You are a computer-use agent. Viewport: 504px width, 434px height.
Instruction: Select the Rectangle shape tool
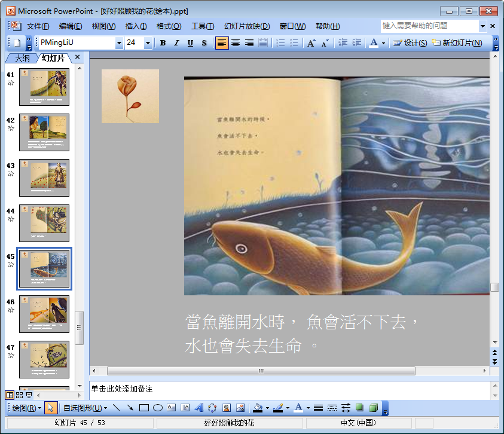[143, 408]
